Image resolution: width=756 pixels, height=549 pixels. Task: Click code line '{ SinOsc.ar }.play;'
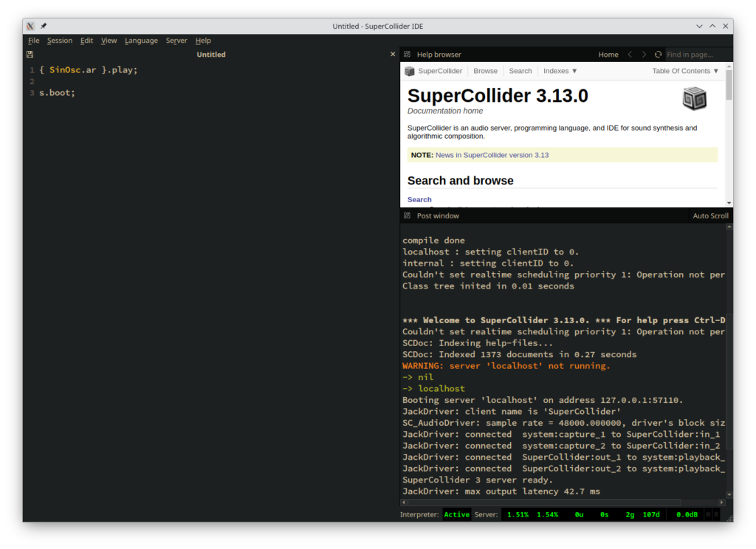(x=89, y=70)
